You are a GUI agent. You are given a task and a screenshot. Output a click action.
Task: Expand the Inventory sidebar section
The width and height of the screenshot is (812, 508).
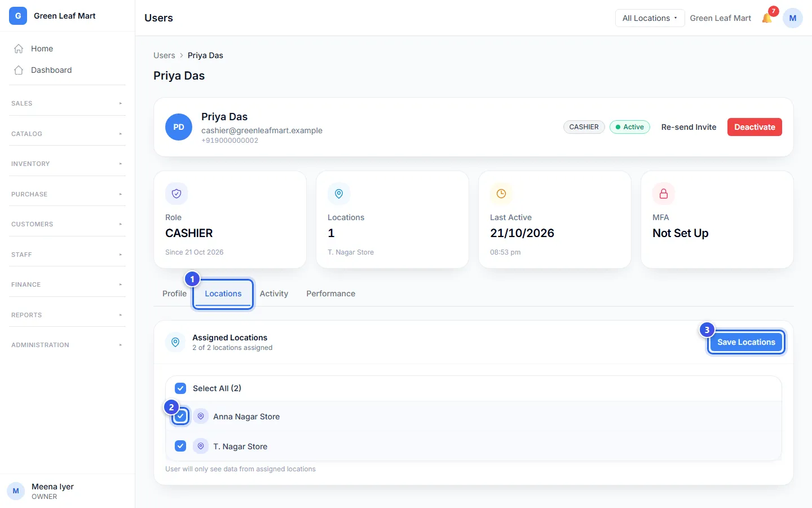point(67,164)
